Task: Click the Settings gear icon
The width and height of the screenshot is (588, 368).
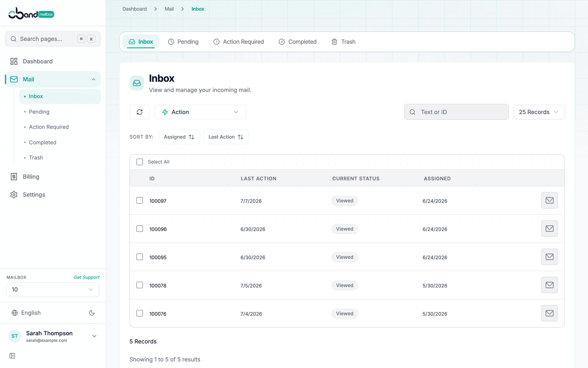Action: coord(14,195)
